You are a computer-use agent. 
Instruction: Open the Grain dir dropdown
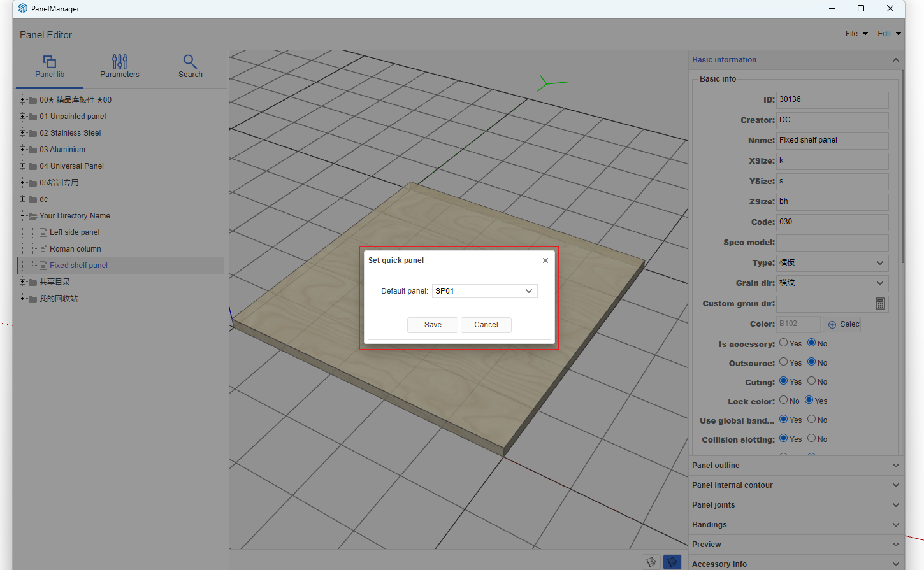[832, 283]
